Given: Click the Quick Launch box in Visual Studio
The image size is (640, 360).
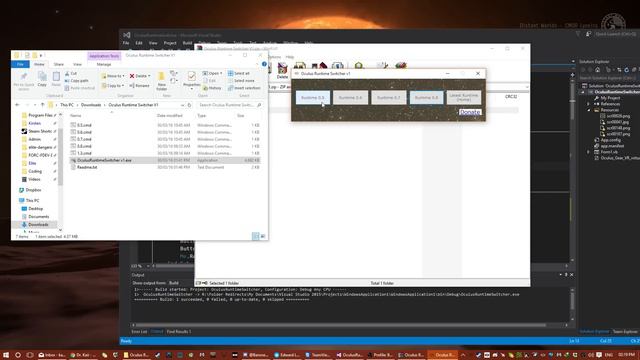Looking at the screenshot, I should (616, 34).
